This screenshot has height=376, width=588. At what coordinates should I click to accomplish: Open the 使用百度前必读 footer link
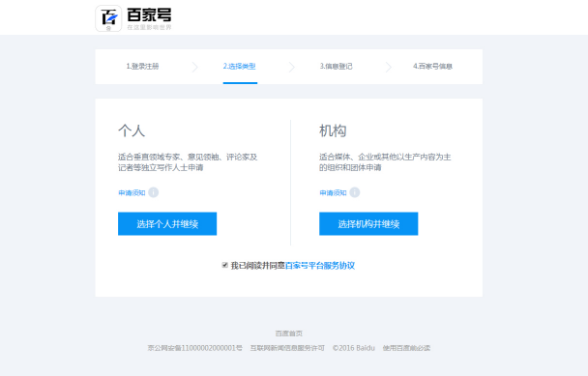tap(406, 348)
